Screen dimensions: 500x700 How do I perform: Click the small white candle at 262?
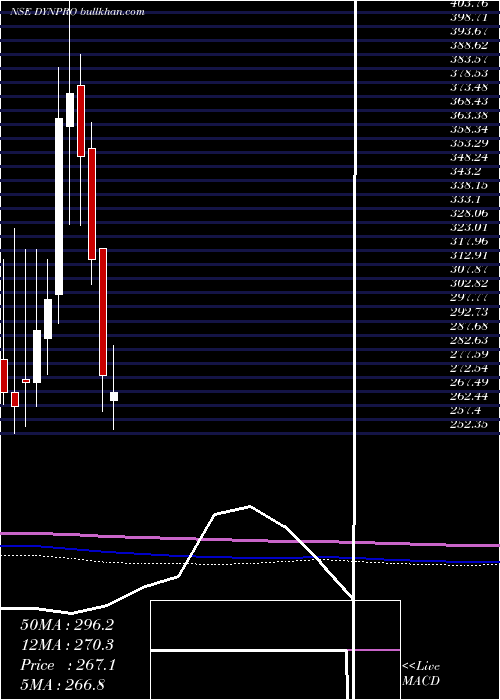tap(114, 396)
